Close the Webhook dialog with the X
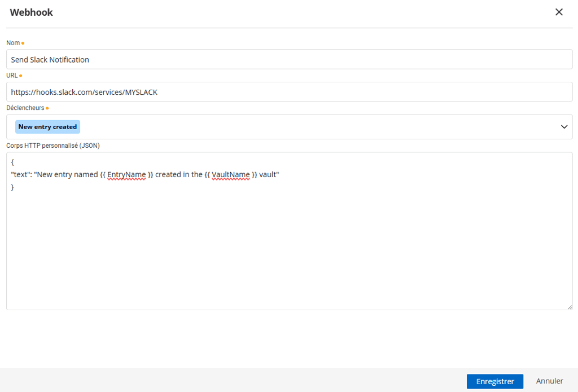The image size is (578, 392). click(x=559, y=12)
